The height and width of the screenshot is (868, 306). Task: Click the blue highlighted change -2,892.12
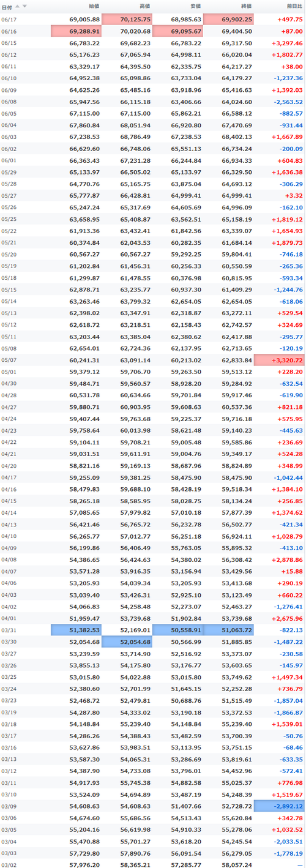pyautogui.click(x=279, y=806)
